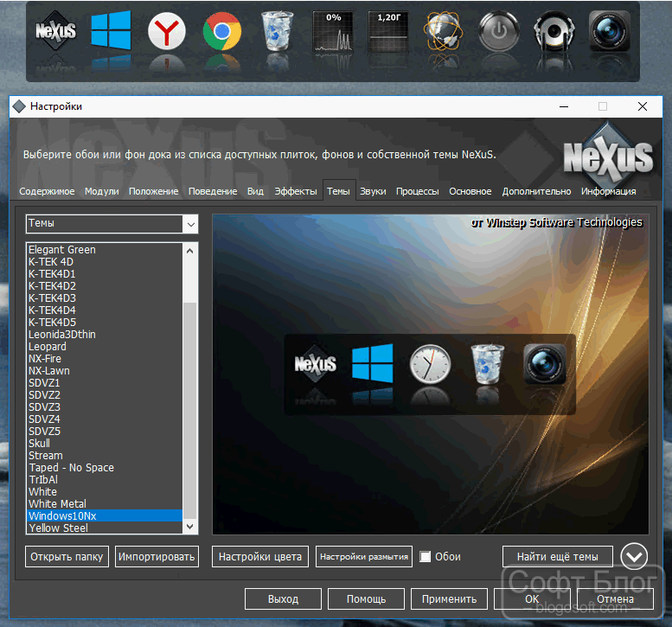
Task: Click the CPU usage meter module in the dock
Action: coord(333,32)
